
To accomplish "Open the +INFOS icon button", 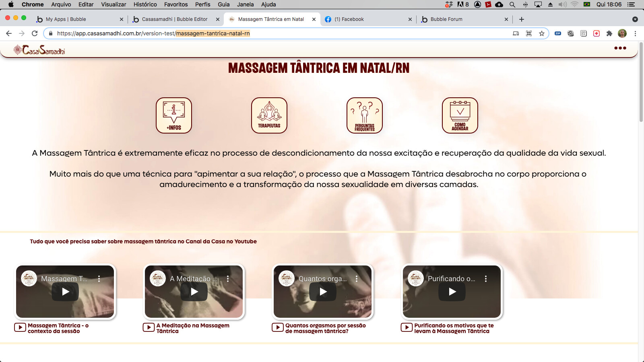I will click(174, 115).
